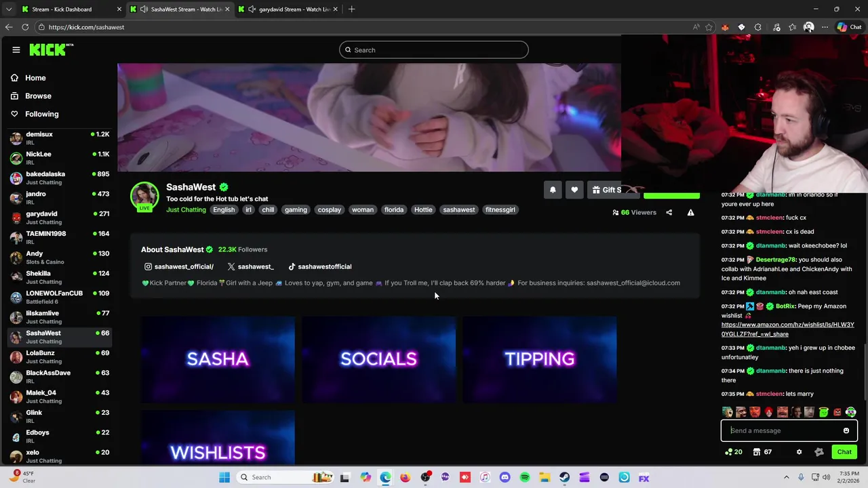The width and height of the screenshot is (868, 488).
Task: Click the English language tag
Action: pos(224,210)
